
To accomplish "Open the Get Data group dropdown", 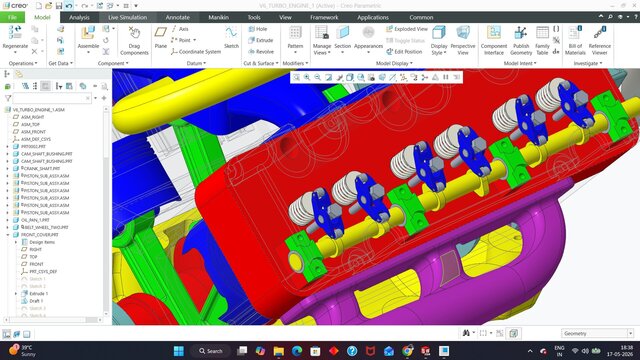I will (x=60, y=63).
